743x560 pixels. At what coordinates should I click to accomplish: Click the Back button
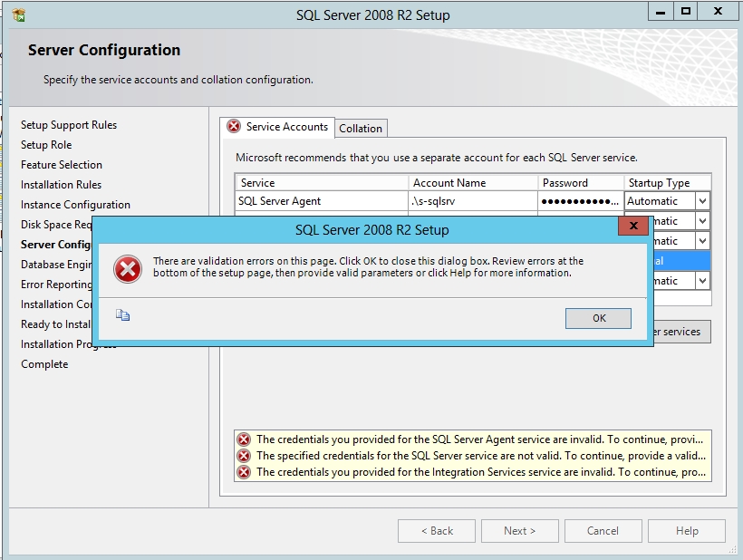437,531
